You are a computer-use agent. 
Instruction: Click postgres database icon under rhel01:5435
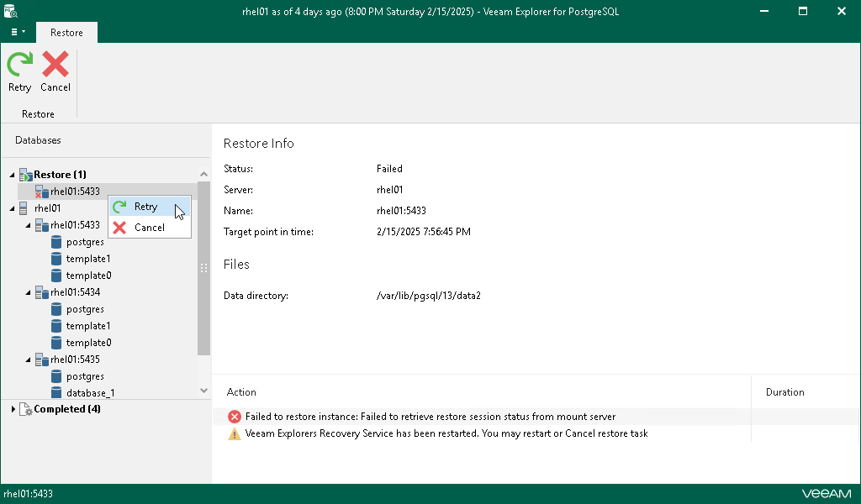(56, 377)
